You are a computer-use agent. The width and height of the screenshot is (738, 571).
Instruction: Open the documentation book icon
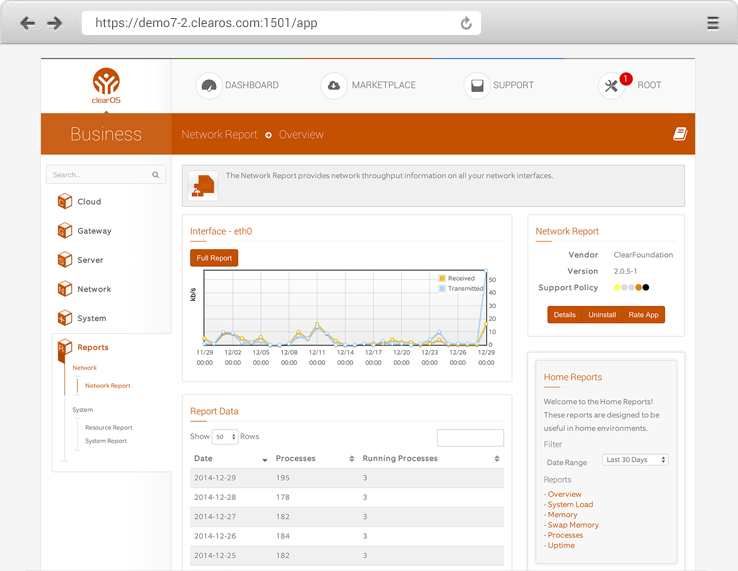pyautogui.click(x=680, y=134)
